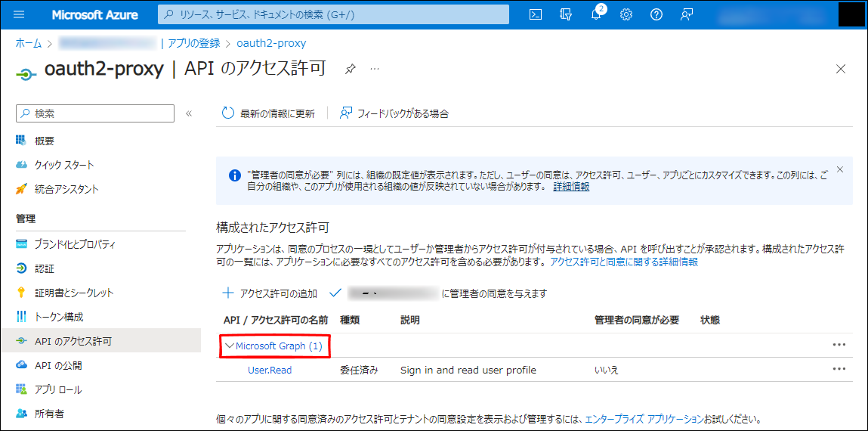Click the feedback icon in top bar
Viewport: 868px width, 431px height.
[687, 14]
